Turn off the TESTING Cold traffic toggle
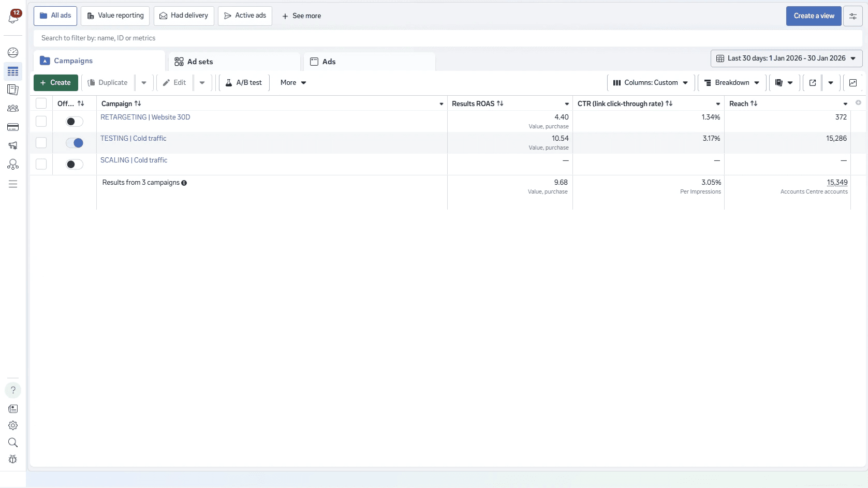 click(75, 143)
